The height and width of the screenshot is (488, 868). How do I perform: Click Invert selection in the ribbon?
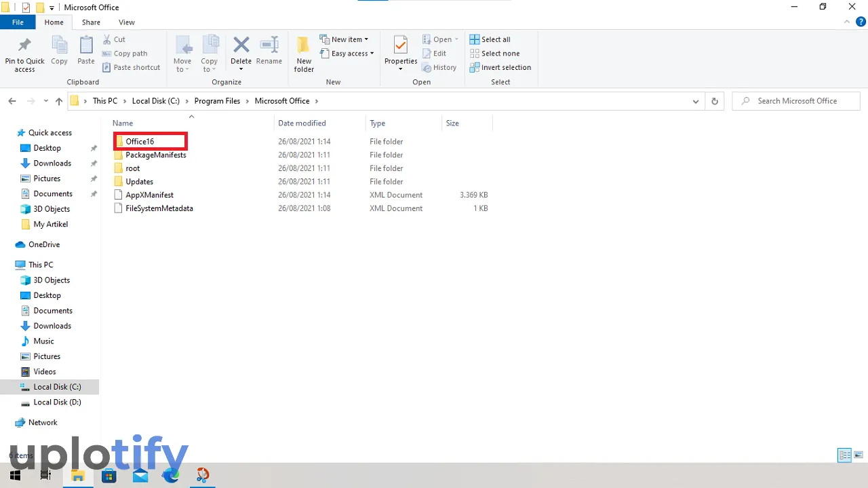tap(500, 67)
